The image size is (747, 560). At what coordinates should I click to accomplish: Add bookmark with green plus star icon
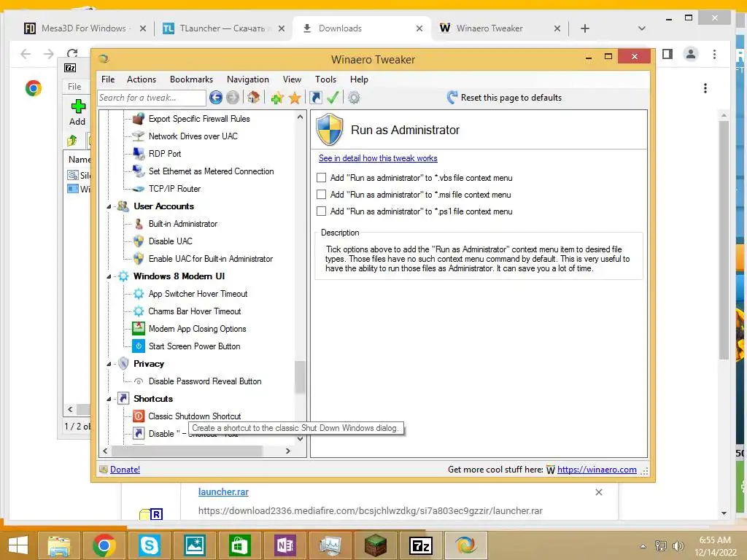click(276, 98)
